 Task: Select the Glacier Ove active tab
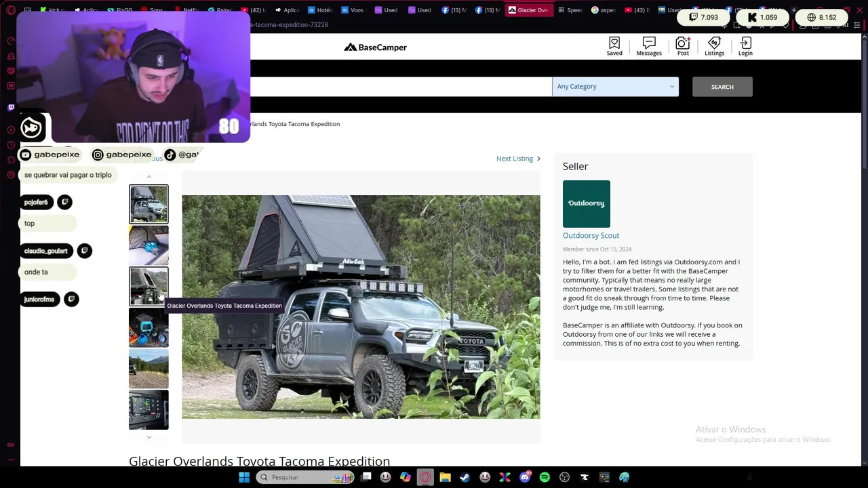tap(529, 10)
